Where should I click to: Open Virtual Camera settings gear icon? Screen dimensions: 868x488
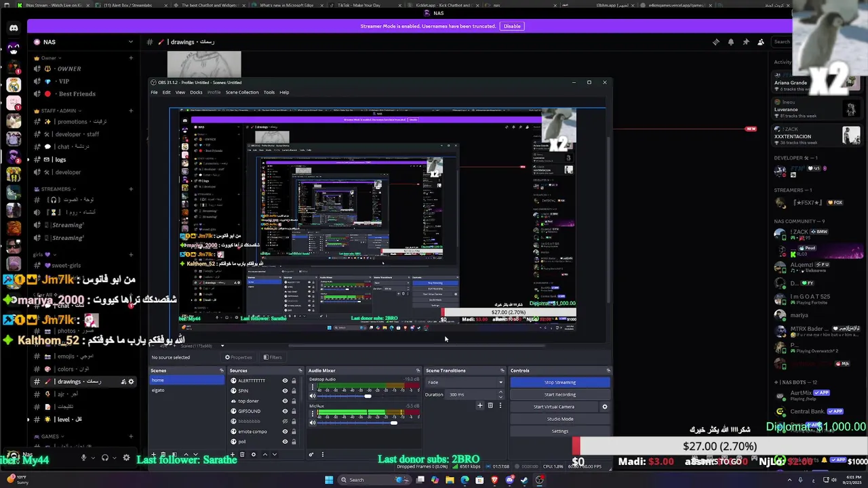(x=605, y=407)
